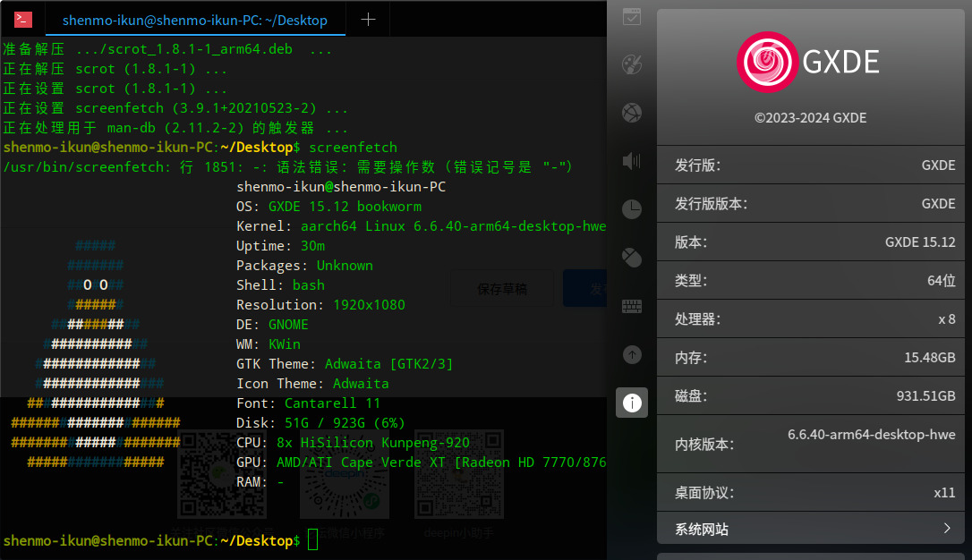Click the '/usr/bin/screenfetch' error line

[x=287, y=167]
